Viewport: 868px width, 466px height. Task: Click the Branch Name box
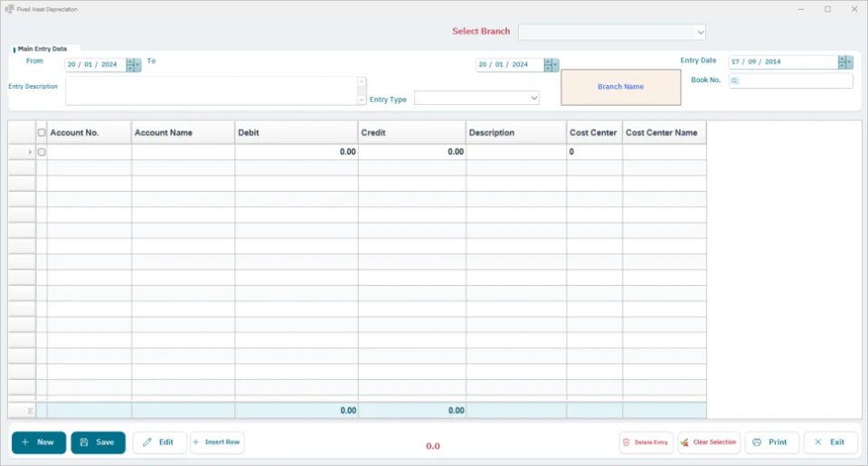(x=620, y=87)
